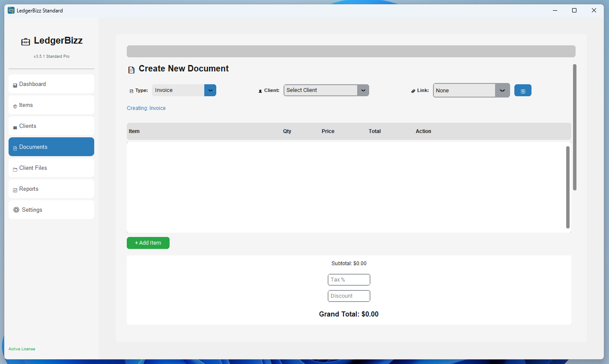Click the Item column header
This screenshot has height=364, width=609.
pyautogui.click(x=134, y=131)
